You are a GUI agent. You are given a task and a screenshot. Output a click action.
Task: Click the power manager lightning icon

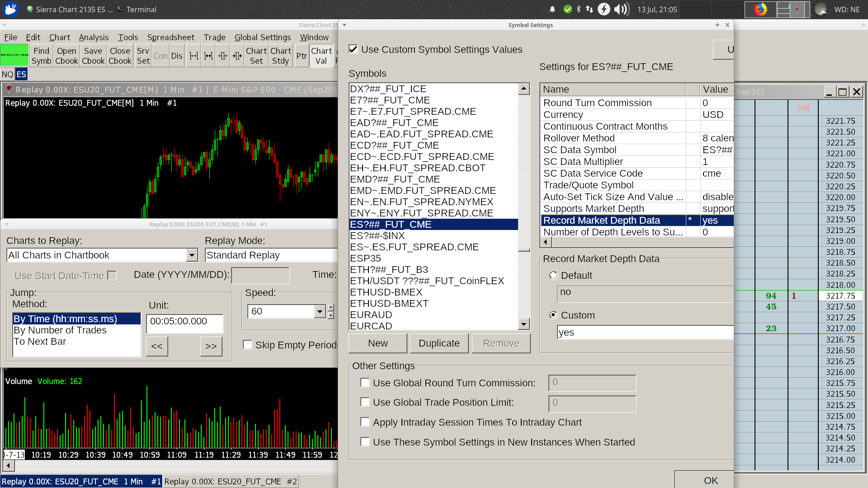pyautogui.click(x=604, y=9)
